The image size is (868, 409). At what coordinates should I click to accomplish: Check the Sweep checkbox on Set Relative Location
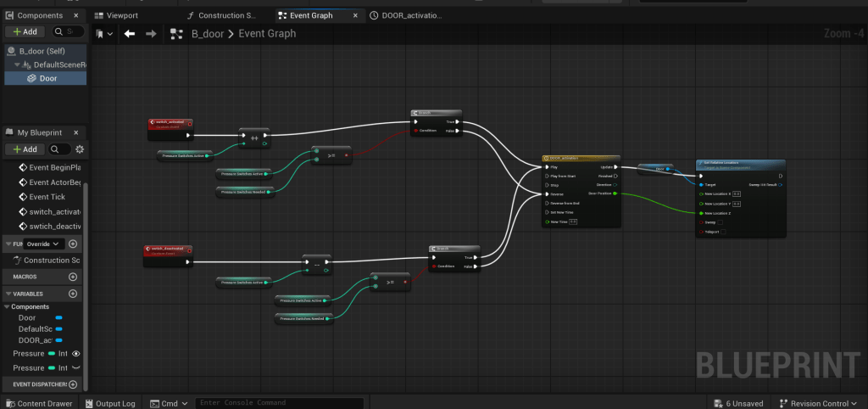click(x=721, y=221)
